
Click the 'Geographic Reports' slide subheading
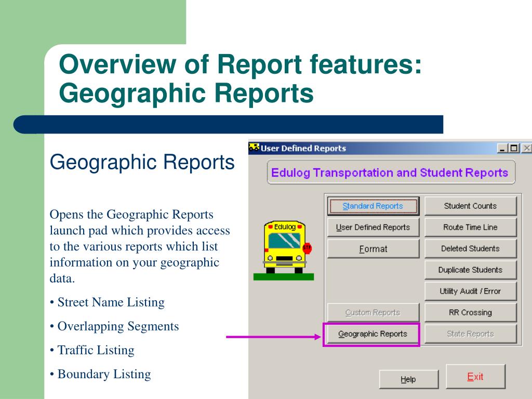point(142,162)
